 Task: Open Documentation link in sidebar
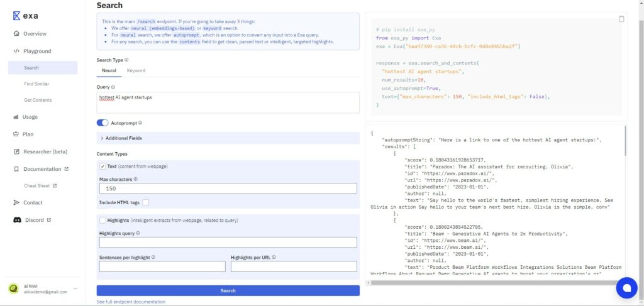coord(42,169)
